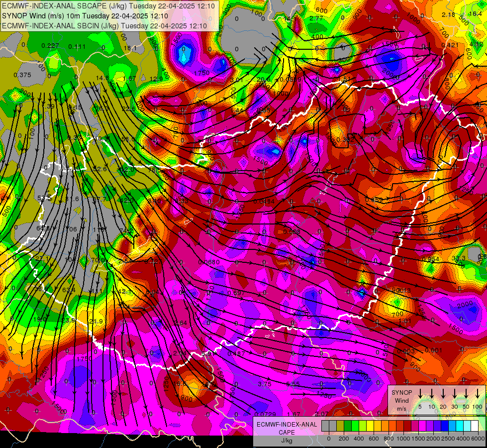Click the 18.1 value on the map
The image size is (487, 448).
click(130, 48)
